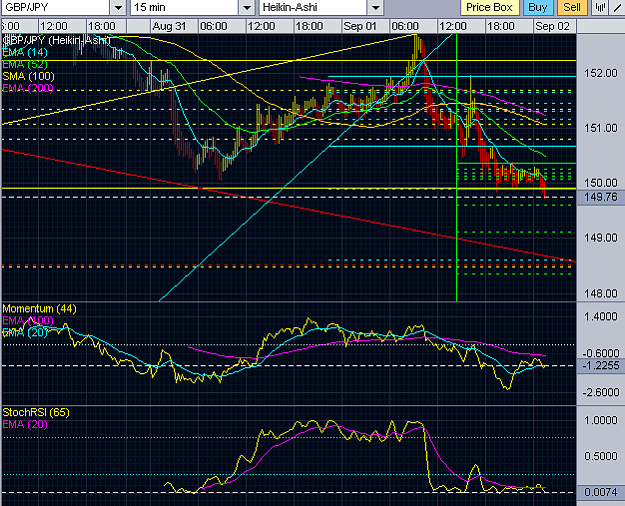This screenshot has width=625, height=506.
Task: Click the 148.00 price axis label
Action: click(600, 294)
